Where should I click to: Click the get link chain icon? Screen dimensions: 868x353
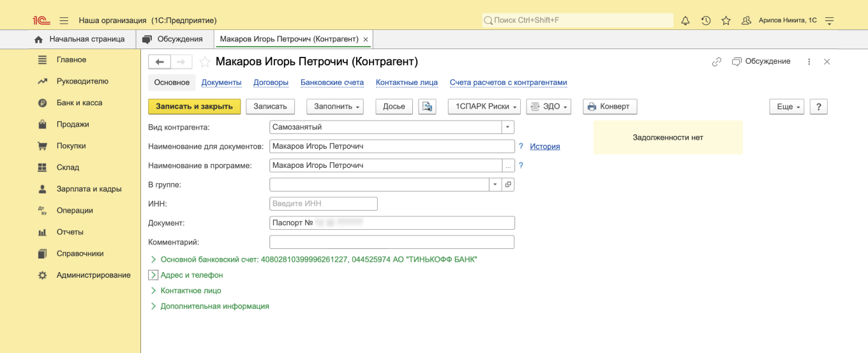[717, 62]
